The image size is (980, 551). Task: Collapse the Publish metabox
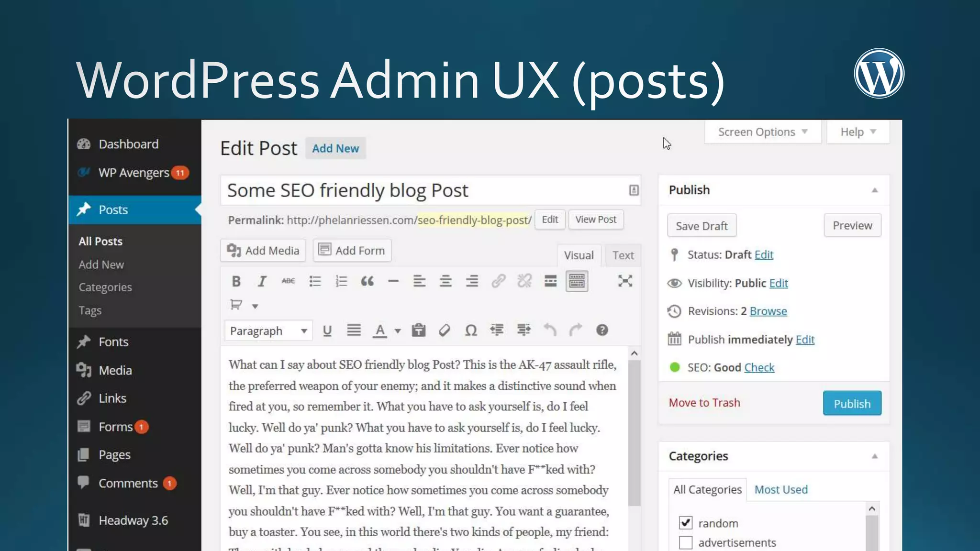click(x=874, y=190)
